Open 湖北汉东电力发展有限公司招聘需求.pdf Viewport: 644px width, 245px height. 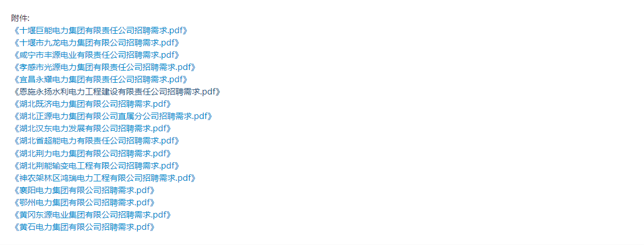pos(92,128)
